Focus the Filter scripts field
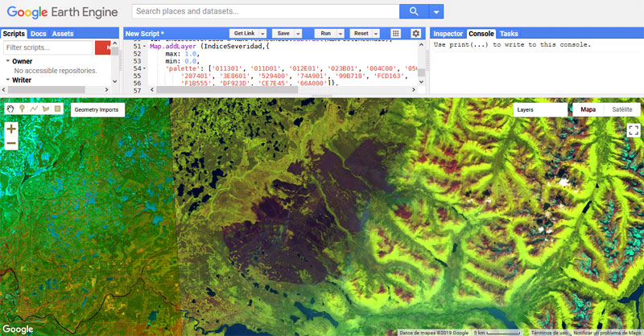 click(x=48, y=47)
